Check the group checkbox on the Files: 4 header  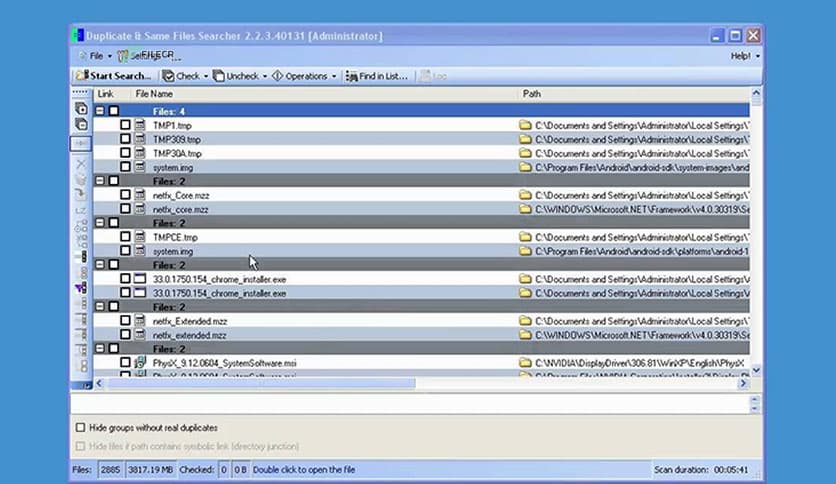pos(114,111)
